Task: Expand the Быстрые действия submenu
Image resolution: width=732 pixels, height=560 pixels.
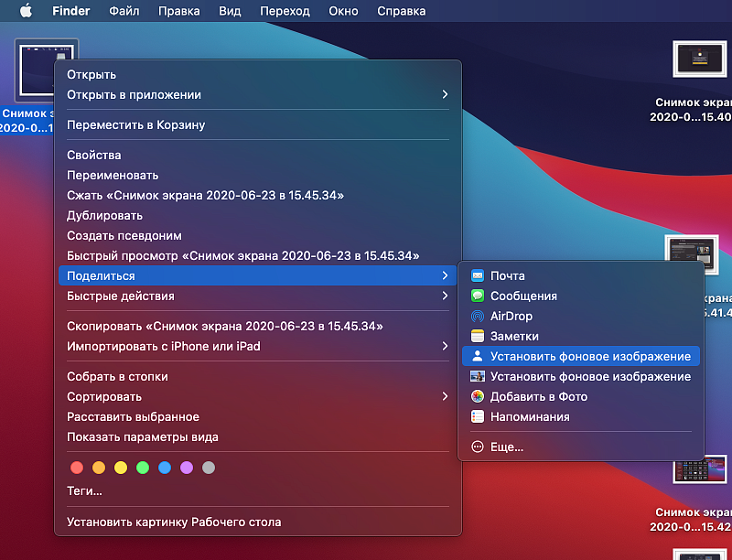Action: [445, 296]
